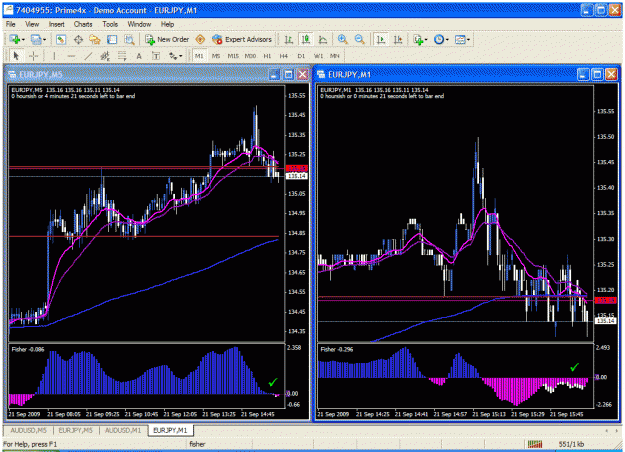Draw a vertical line tool
The width and height of the screenshot is (625, 452).
[55, 56]
